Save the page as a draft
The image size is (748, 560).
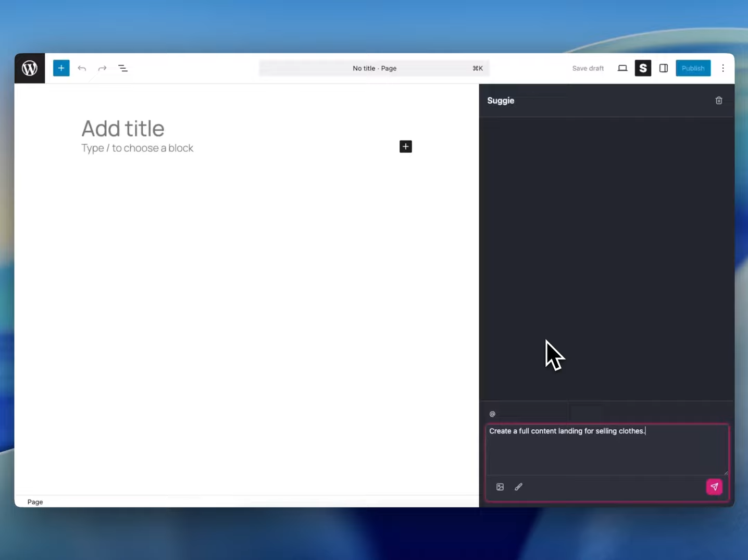click(588, 68)
